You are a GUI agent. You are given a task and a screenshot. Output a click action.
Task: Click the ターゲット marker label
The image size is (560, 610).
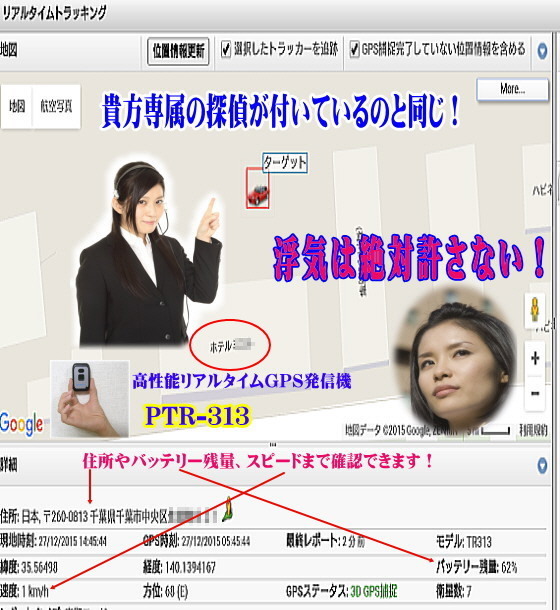pos(285,163)
